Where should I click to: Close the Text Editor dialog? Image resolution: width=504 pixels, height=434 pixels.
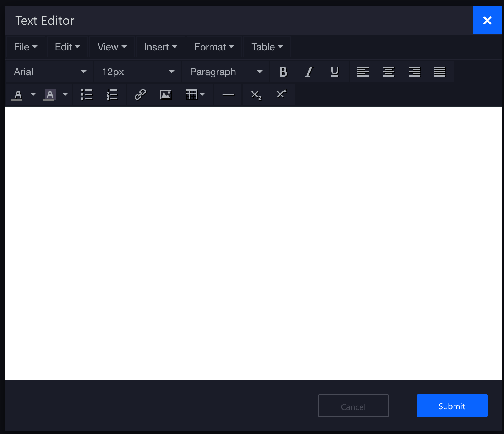pos(487,20)
